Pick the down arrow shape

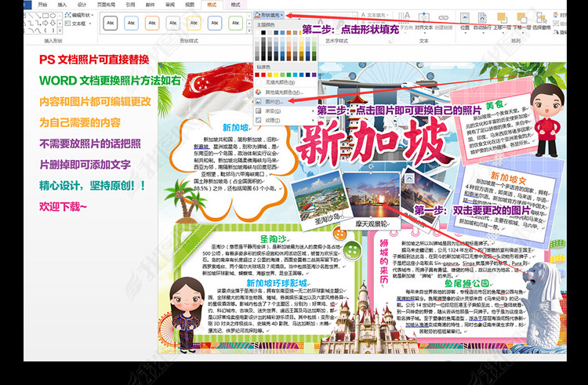coord(53,24)
